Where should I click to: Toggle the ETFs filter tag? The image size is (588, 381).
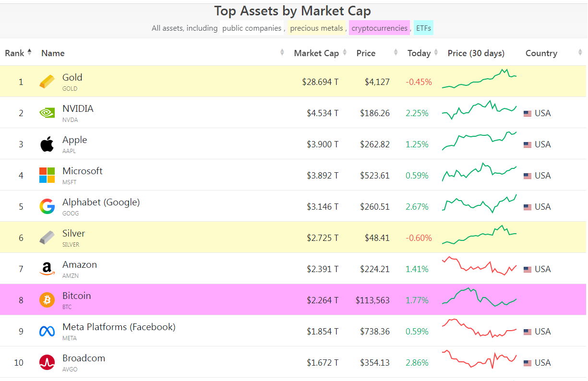pos(423,28)
